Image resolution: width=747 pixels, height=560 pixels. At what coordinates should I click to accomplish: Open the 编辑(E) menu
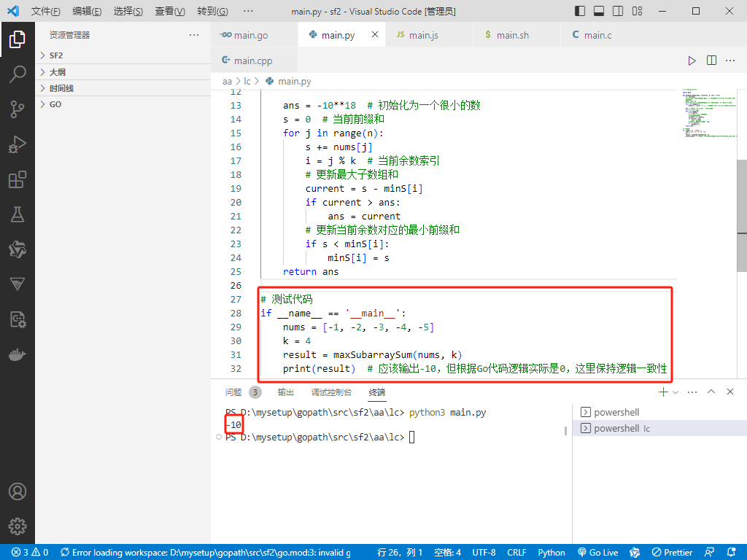coord(87,11)
